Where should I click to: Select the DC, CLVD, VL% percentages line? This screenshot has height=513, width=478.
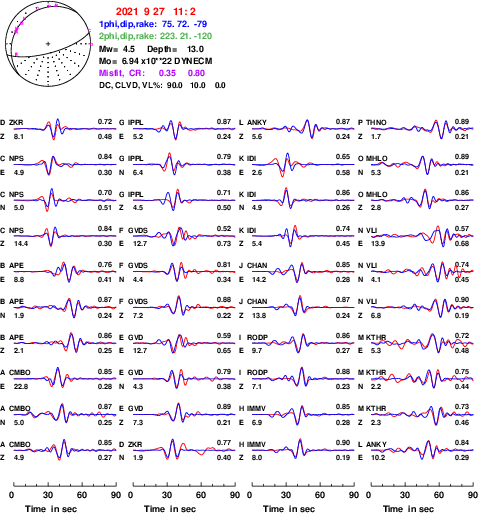[162, 85]
